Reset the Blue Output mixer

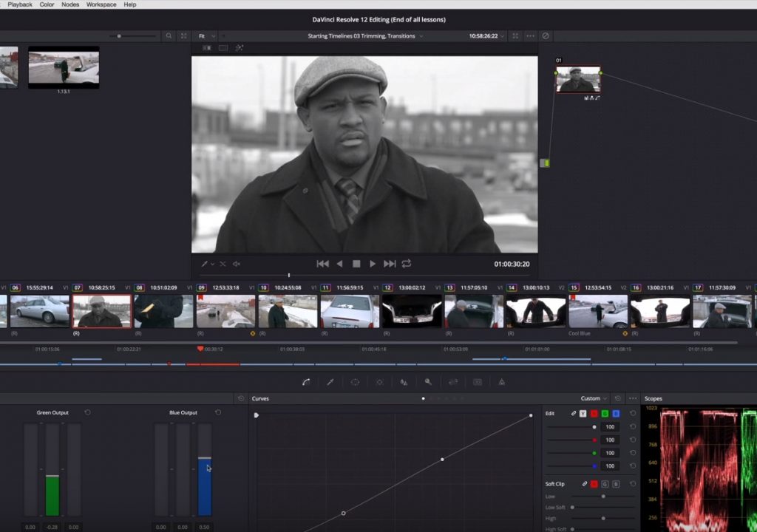[218, 412]
